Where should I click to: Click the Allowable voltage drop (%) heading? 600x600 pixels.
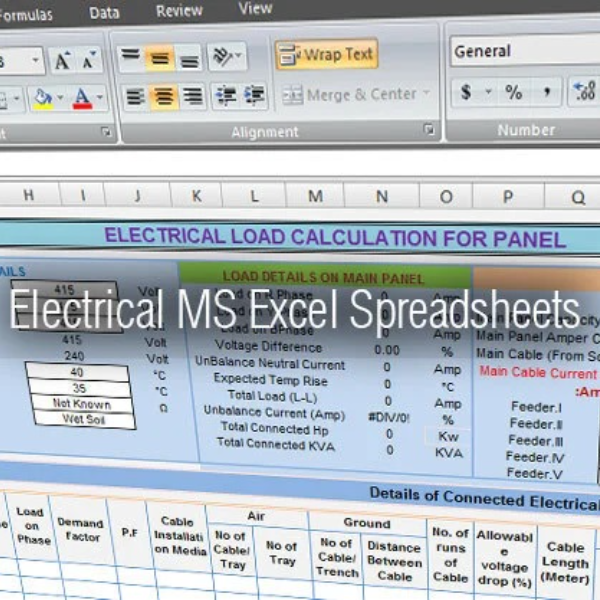(x=505, y=559)
